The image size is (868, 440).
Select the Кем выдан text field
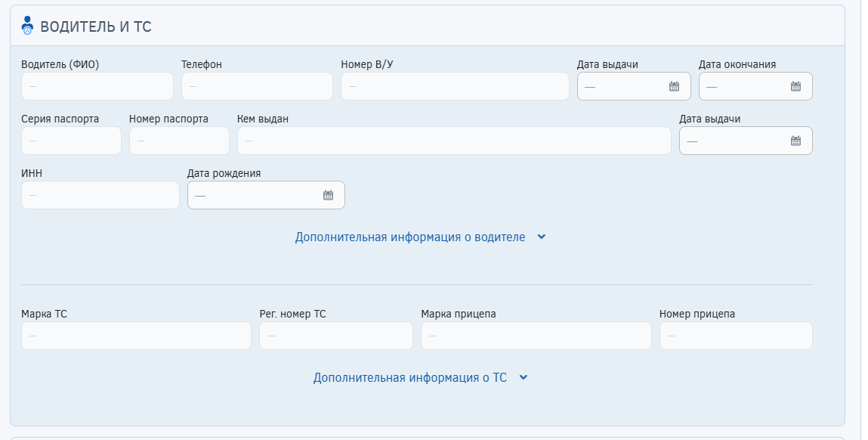[454, 141]
